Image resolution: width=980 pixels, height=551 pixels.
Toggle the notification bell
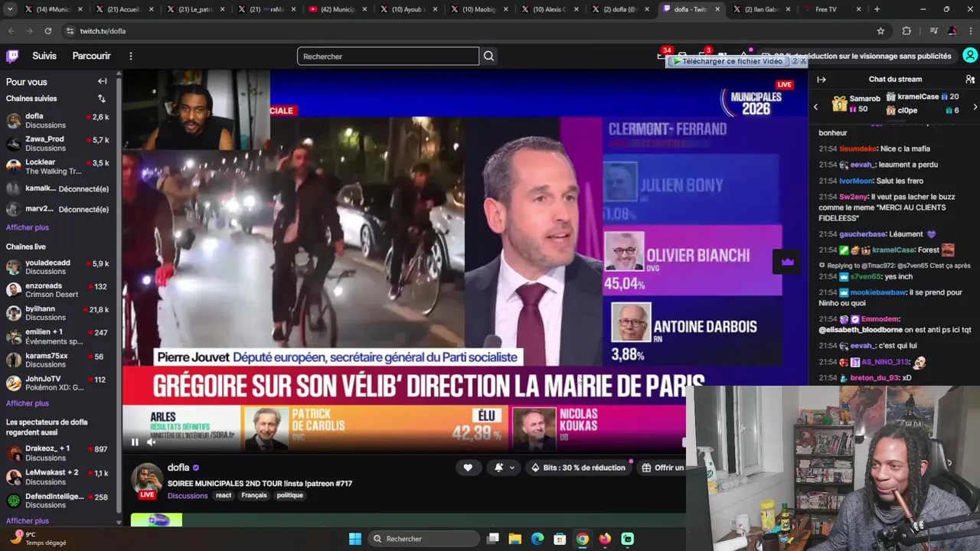click(x=499, y=468)
